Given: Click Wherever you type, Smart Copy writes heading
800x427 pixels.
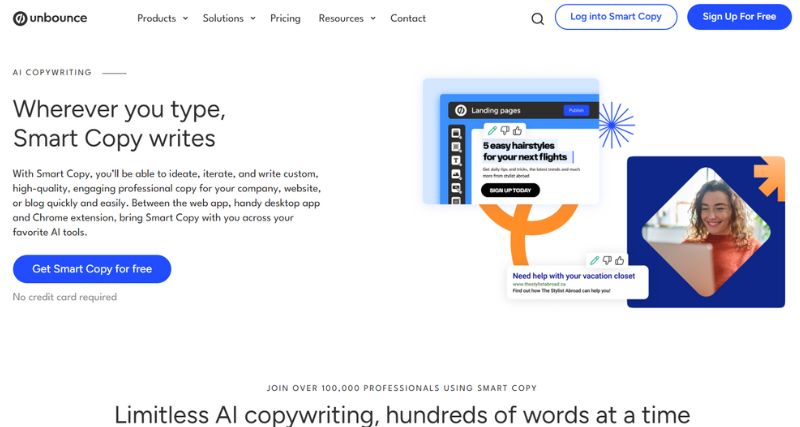Looking at the screenshot, I should point(119,123).
